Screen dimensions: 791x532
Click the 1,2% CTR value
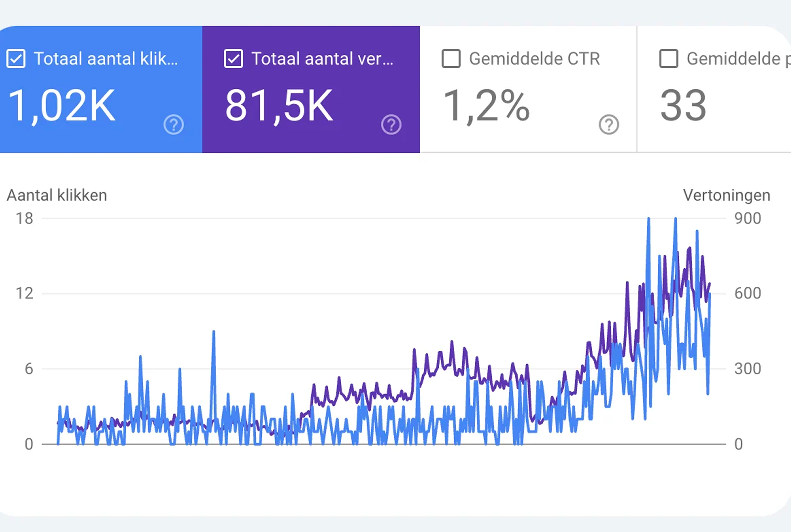point(486,105)
